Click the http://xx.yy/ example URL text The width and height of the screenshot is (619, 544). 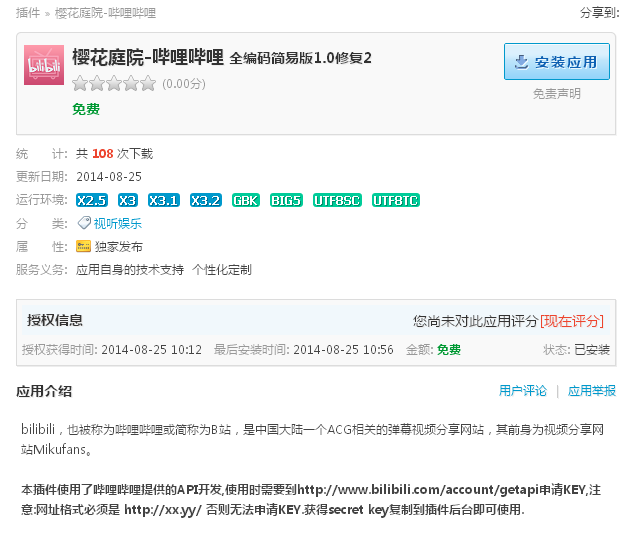tap(163, 510)
